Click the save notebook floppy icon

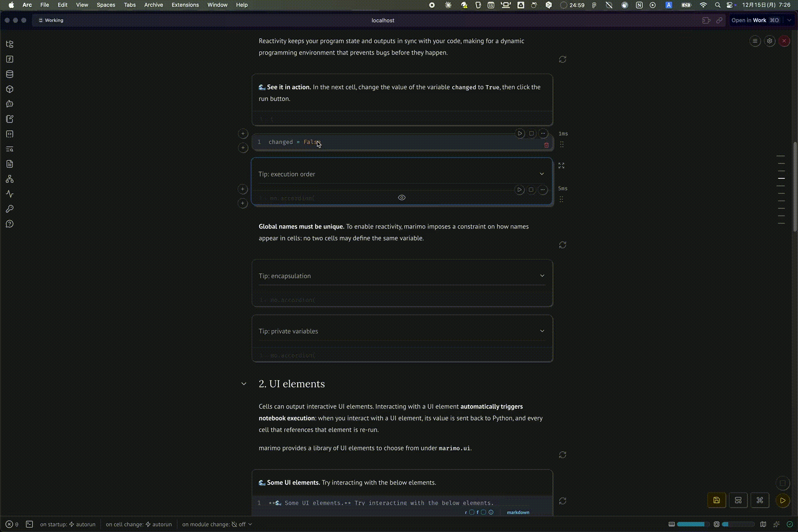click(717, 500)
